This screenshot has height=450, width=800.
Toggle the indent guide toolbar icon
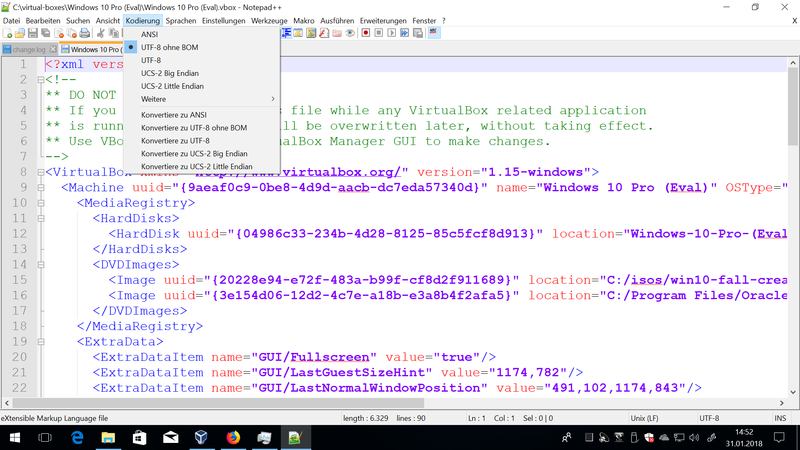pyautogui.click(x=287, y=33)
